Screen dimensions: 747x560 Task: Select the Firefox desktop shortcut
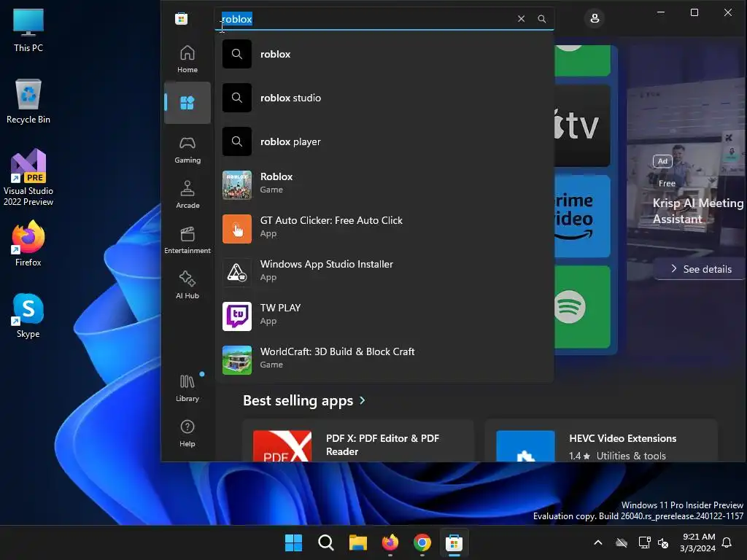coord(28,244)
